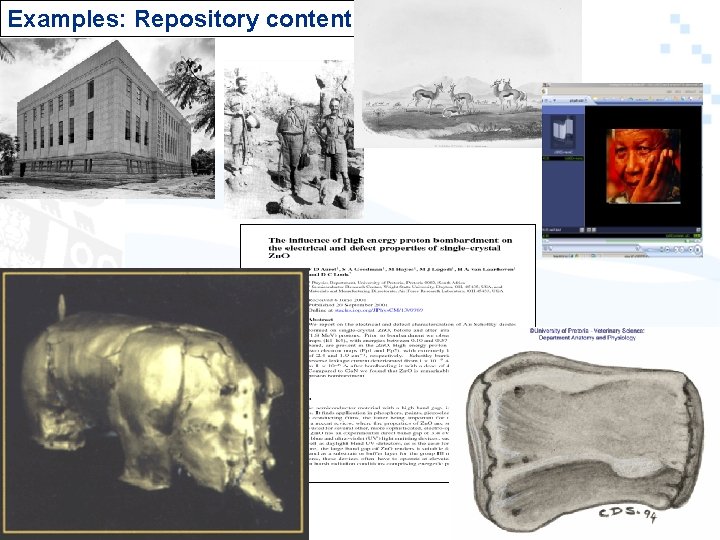Open the bone drawing from Veterinary Science
This screenshot has height=540, width=720.
584,440
